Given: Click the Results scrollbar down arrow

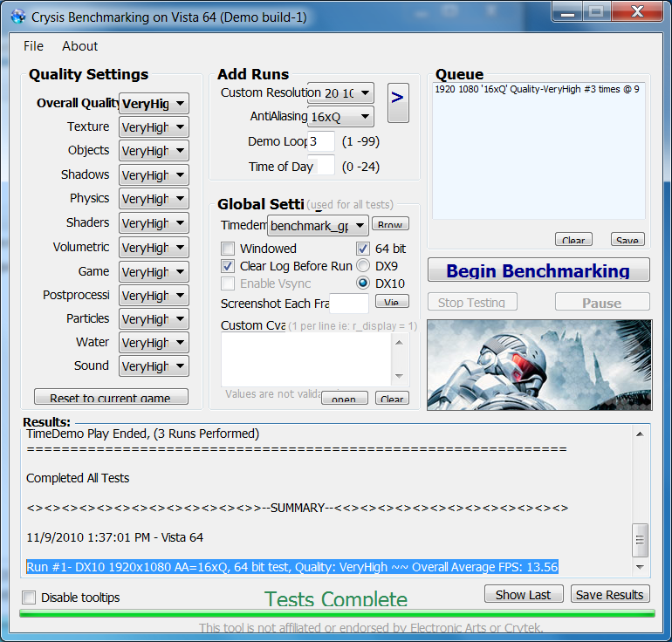Looking at the screenshot, I should coord(640,567).
